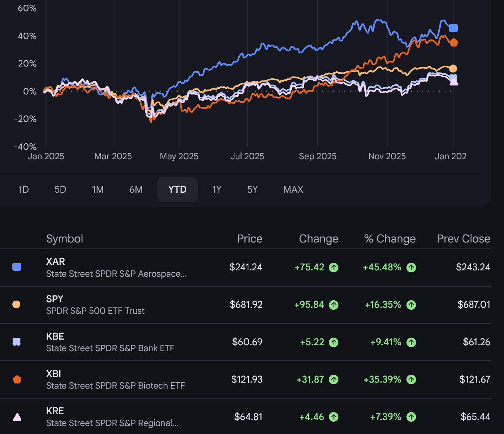Image resolution: width=504 pixels, height=434 pixels.
Task: Click the green up-arrow beside XBI +35.39%
Action: point(411,380)
